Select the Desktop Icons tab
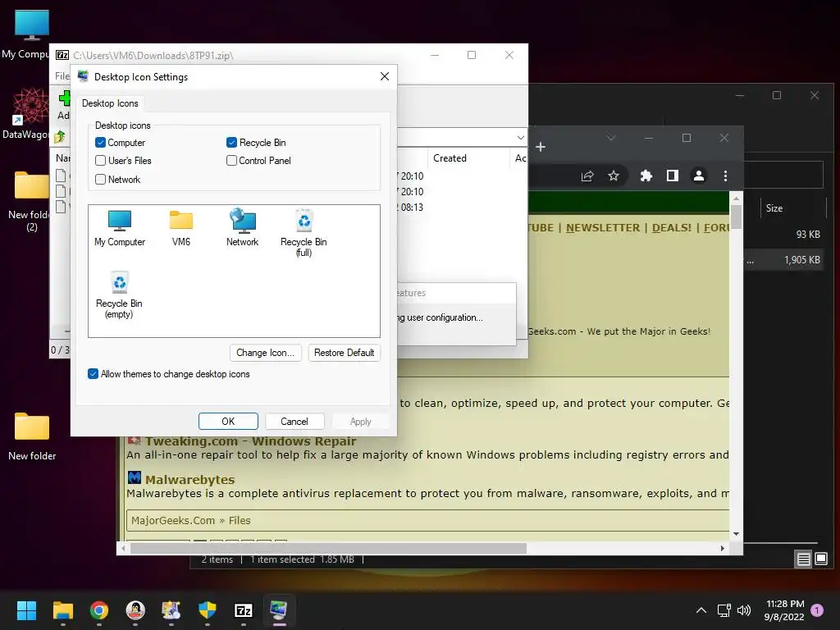The image size is (840, 630). 110,103
